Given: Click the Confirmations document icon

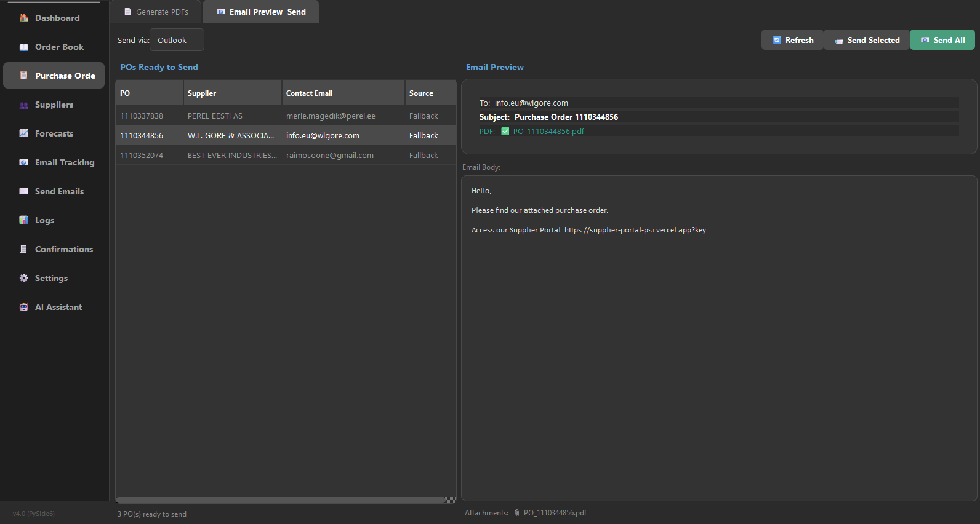Looking at the screenshot, I should [x=23, y=249].
